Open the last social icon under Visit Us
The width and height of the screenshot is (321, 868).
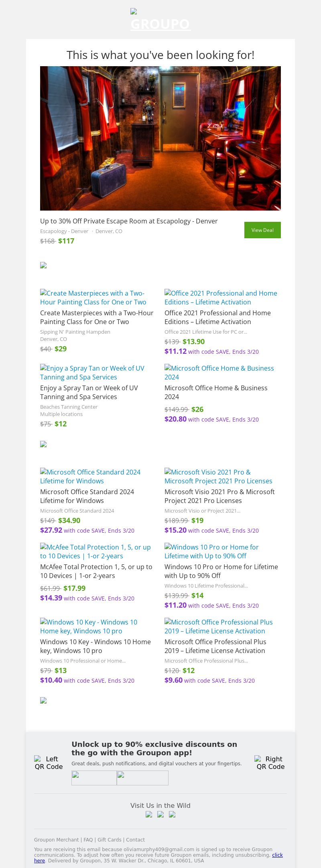(x=172, y=814)
